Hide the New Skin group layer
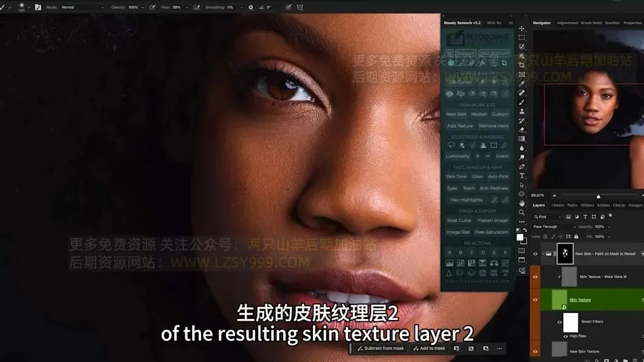Image resolution: width=644 pixels, height=362 pixels. (535, 254)
